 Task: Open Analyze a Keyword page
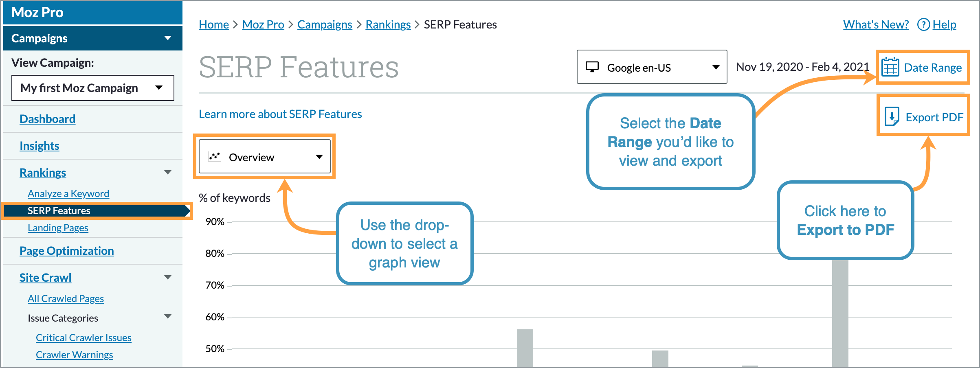[68, 193]
